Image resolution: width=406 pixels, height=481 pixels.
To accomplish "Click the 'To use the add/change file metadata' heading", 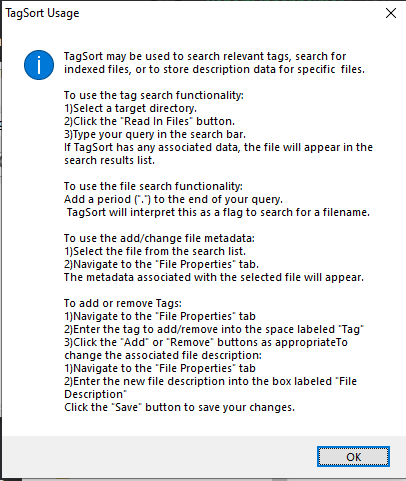I will pyautogui.click(x=159, y=238).
